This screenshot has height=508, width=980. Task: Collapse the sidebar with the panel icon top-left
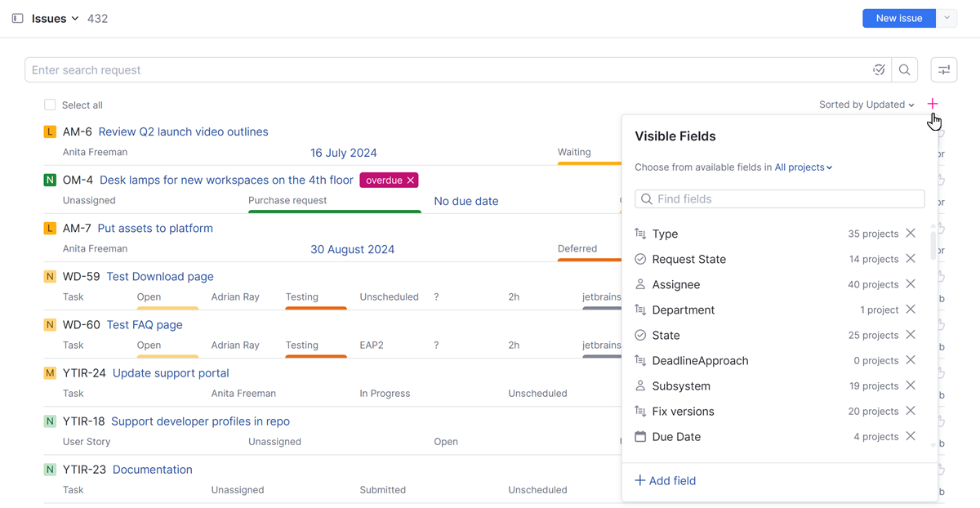tap(17, 18)
